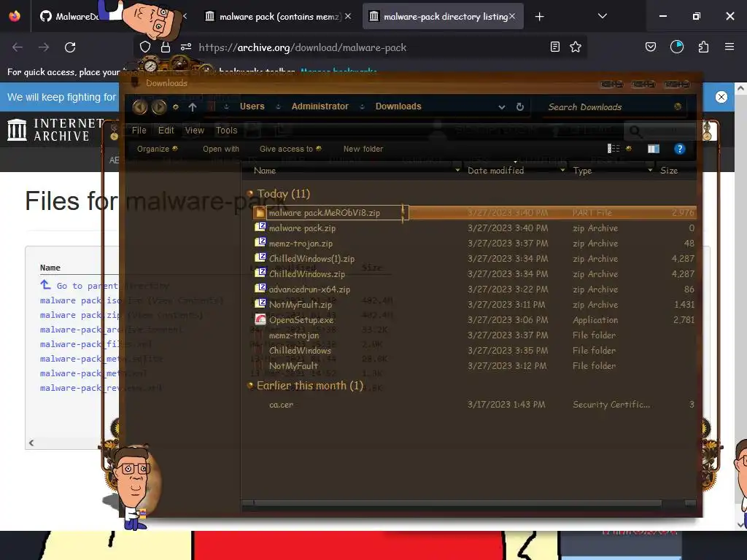Open the Firefox extensions puzzle icon
Screen dimensions: 747x560
point(703,47)
